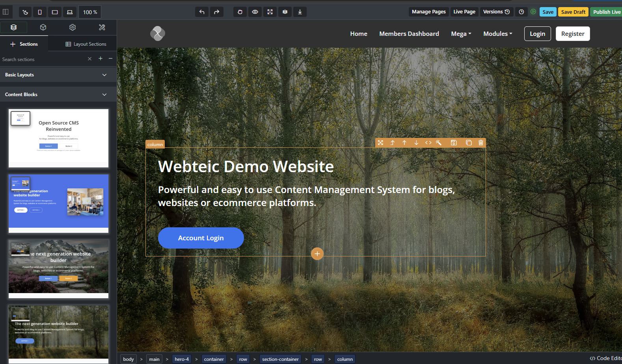Toggle the left sidebar panel icon
The width and height of the screenshot is (622, 364).
[6, 12]
